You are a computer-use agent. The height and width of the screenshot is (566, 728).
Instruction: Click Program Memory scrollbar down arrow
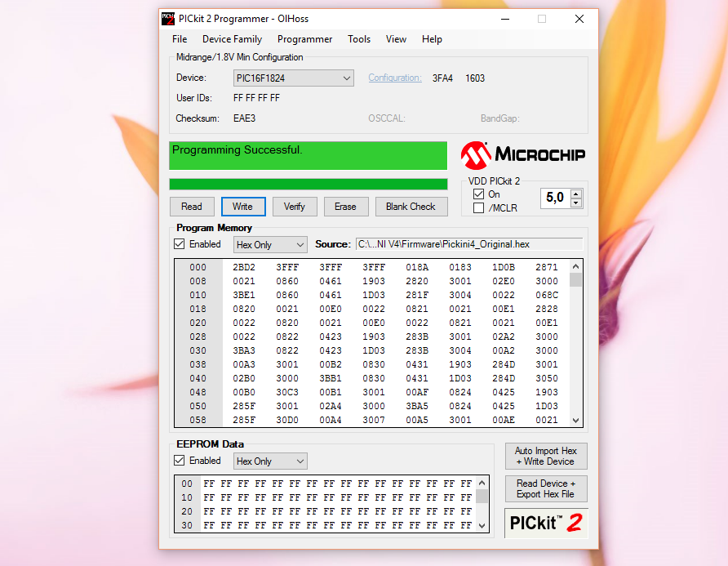coord(575,421)
